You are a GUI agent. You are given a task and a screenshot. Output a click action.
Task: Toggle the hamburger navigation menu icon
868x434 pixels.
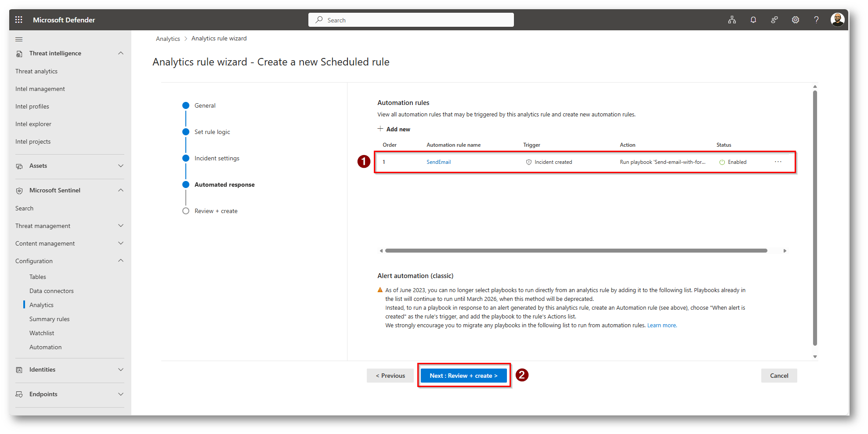click(19, 40)
